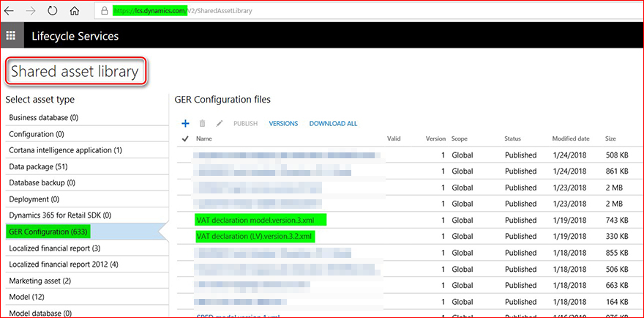Image resolution: width=644 pixels, height=318 pixels.
Task: Open Lifecycle Services home title
Action: (75, 36)
